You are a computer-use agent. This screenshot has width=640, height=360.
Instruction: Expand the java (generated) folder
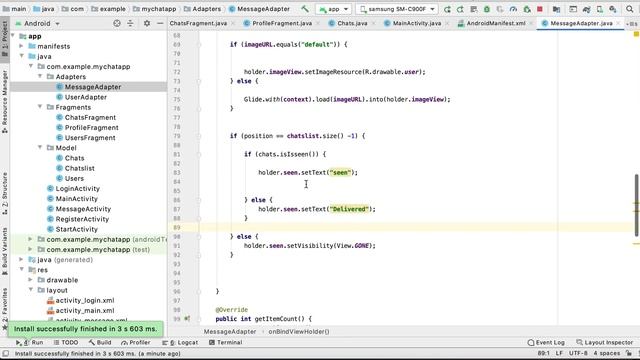pos(21,260)
